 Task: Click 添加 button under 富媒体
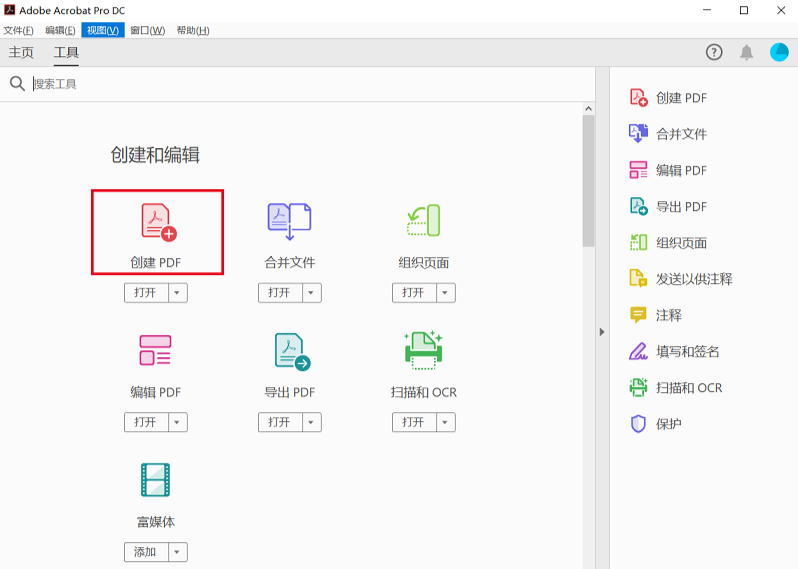tap(146, 552)
